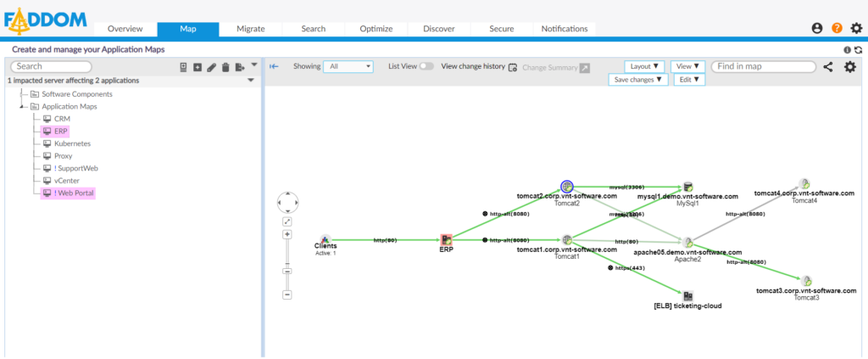Click the share map icon

[827, 67]
